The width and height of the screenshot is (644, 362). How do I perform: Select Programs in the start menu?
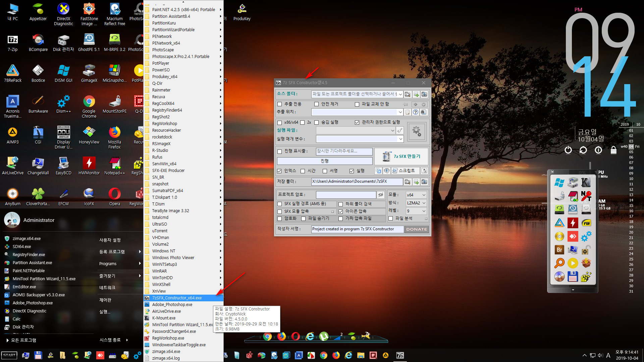(x=120, y=264)
